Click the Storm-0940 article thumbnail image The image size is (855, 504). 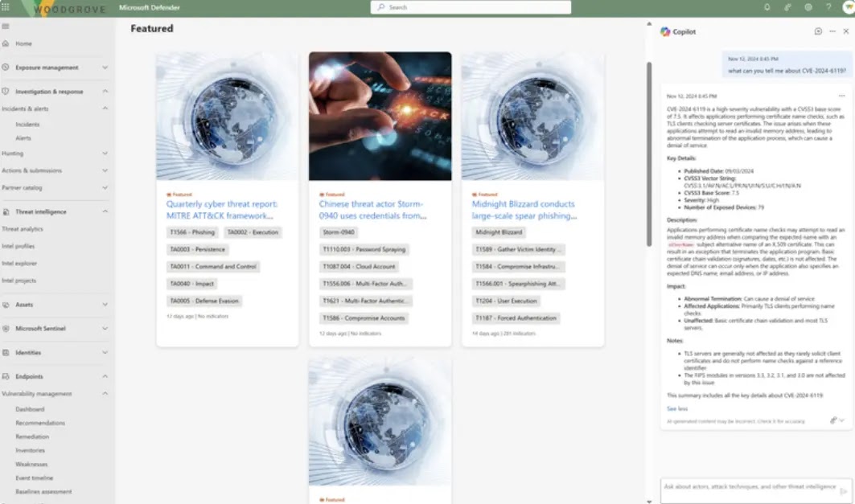click(380, 116)
